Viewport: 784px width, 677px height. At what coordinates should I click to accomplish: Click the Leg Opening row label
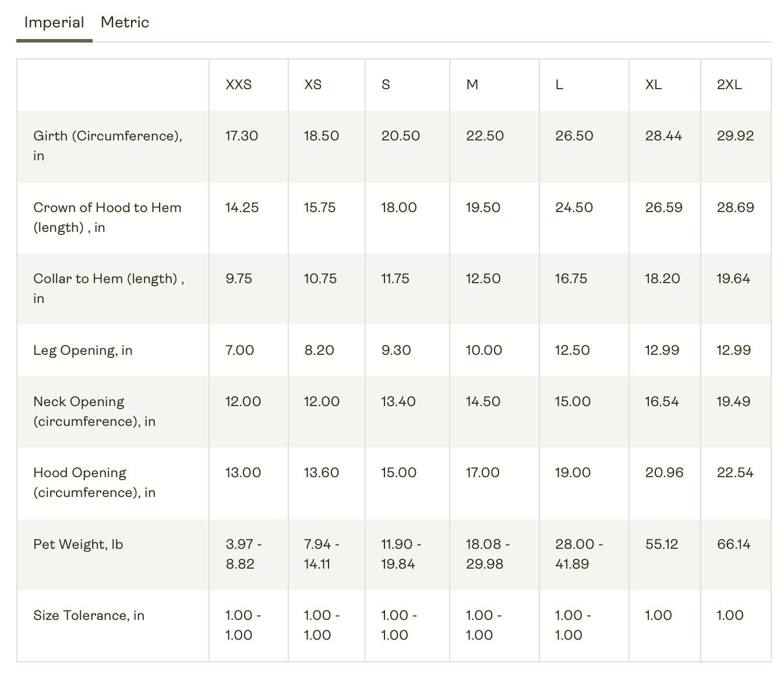pos(83,351)
